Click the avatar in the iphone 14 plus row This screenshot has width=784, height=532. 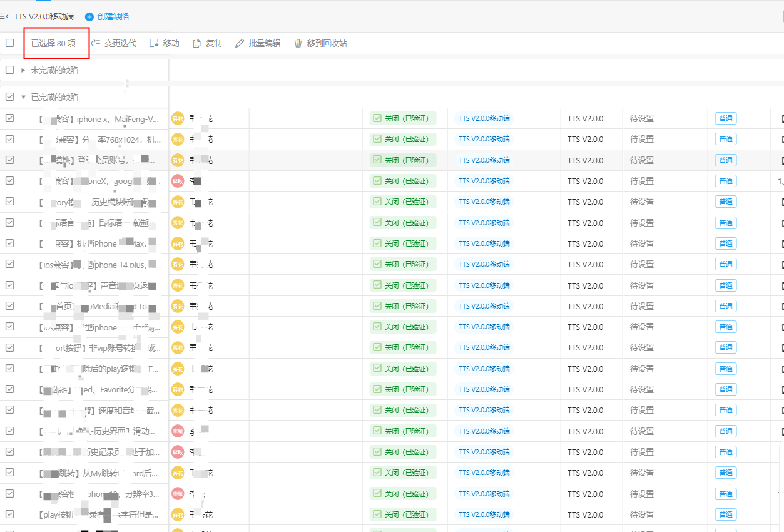(x=178, y=264)
